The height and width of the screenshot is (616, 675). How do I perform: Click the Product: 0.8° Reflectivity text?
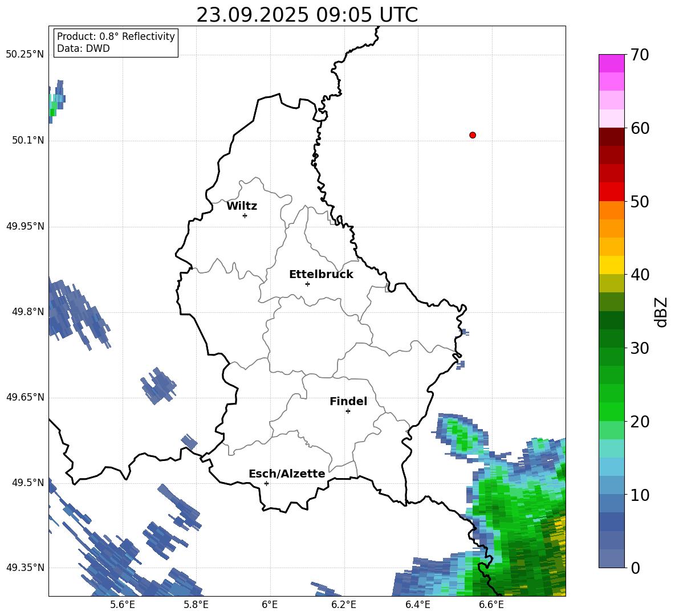(116, 36)
